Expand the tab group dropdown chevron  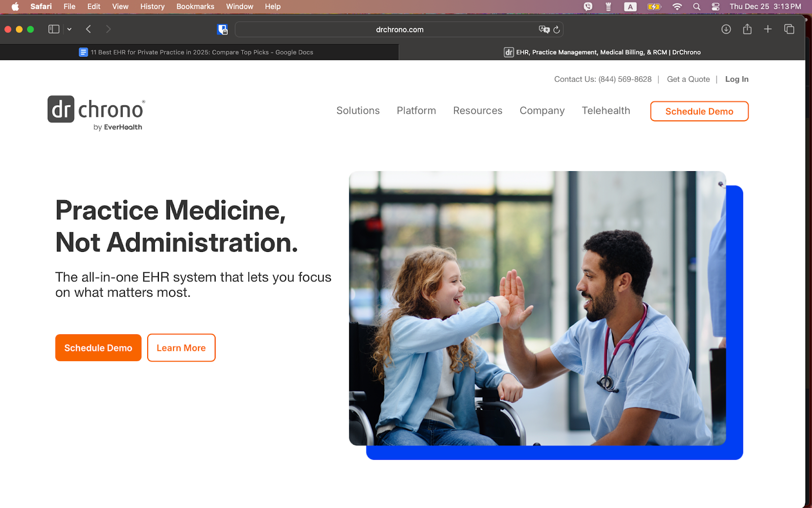click(70, 29)
